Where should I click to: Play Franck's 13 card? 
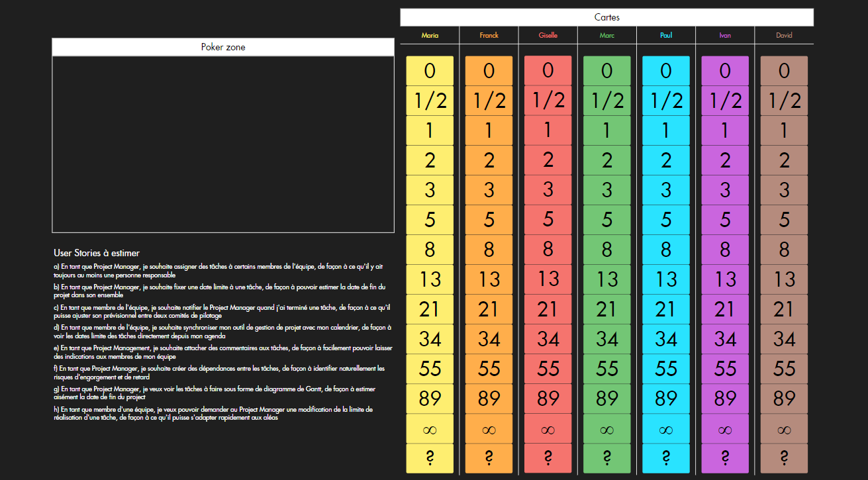pyautogui.click(x=489, y=279)
